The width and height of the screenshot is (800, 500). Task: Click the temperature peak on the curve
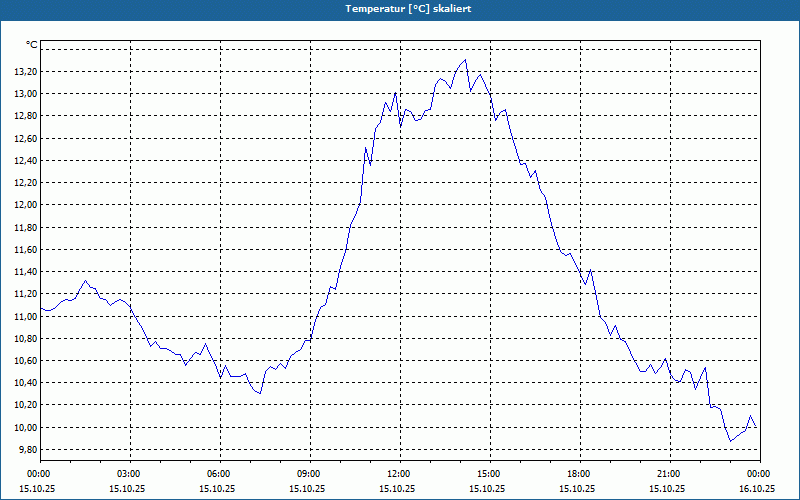(x=465, y=60)
